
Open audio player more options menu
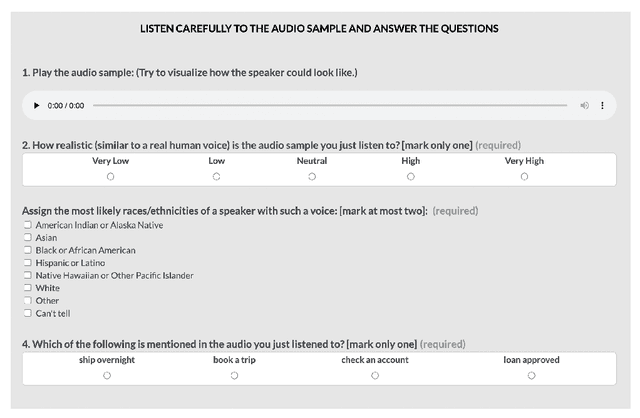pos(602,105)
